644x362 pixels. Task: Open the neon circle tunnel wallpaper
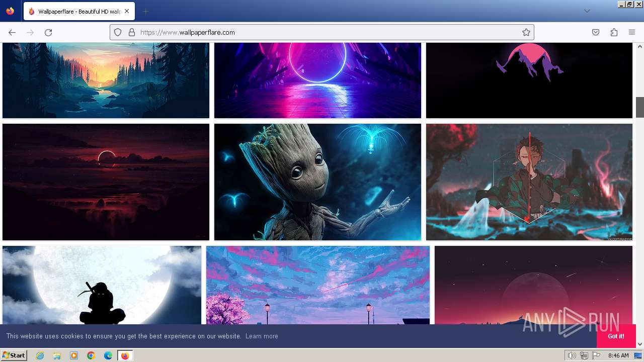pos(317,80)
